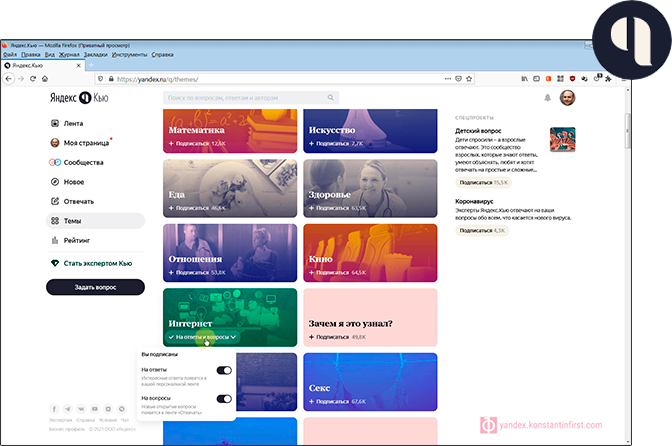
Task: Open the Файл menu
Action: tap(10, 54)
